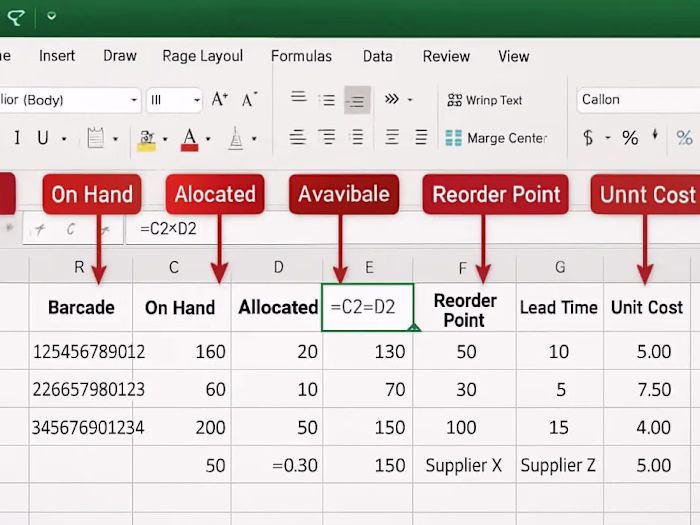Select the Allocated header cell in column D
Viewport: 700px width, 525px height.
pyautogui.click(x=277, y=308)
